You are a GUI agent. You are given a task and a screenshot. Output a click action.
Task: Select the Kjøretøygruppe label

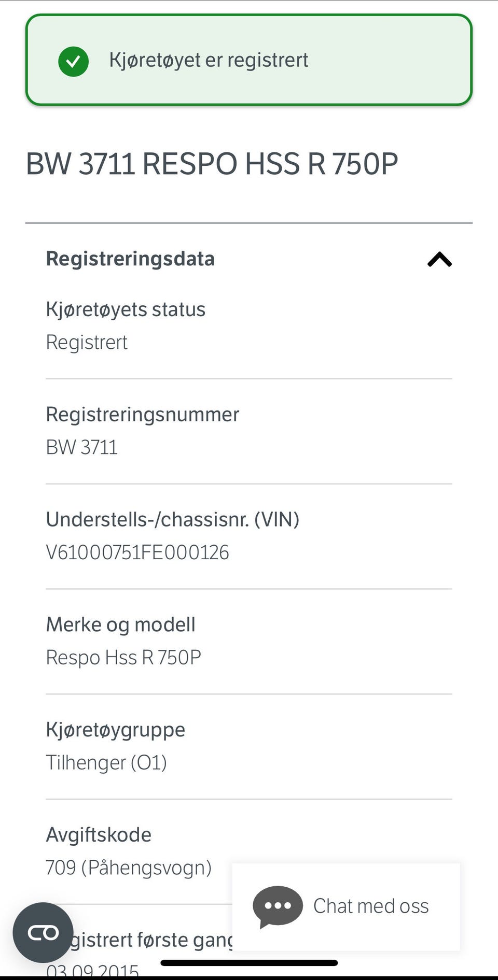point(116,730)
